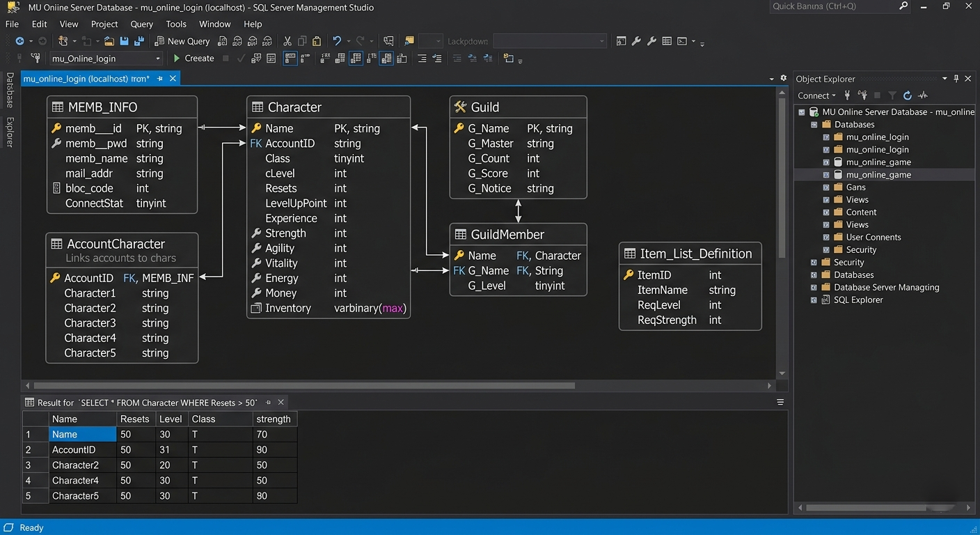Click the diagram tab settings gear icon
The height and width of the screenshot is (535, 980).
[x=784, y=78]
